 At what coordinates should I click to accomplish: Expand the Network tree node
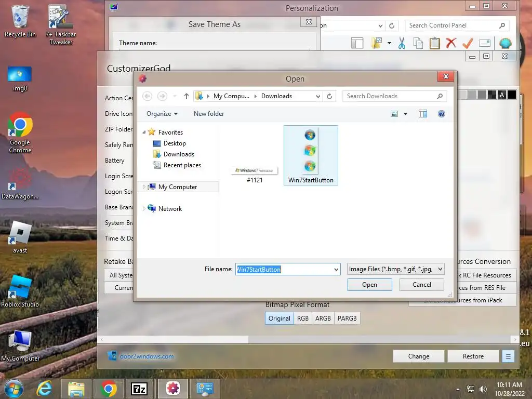click(x=144, y=209)
